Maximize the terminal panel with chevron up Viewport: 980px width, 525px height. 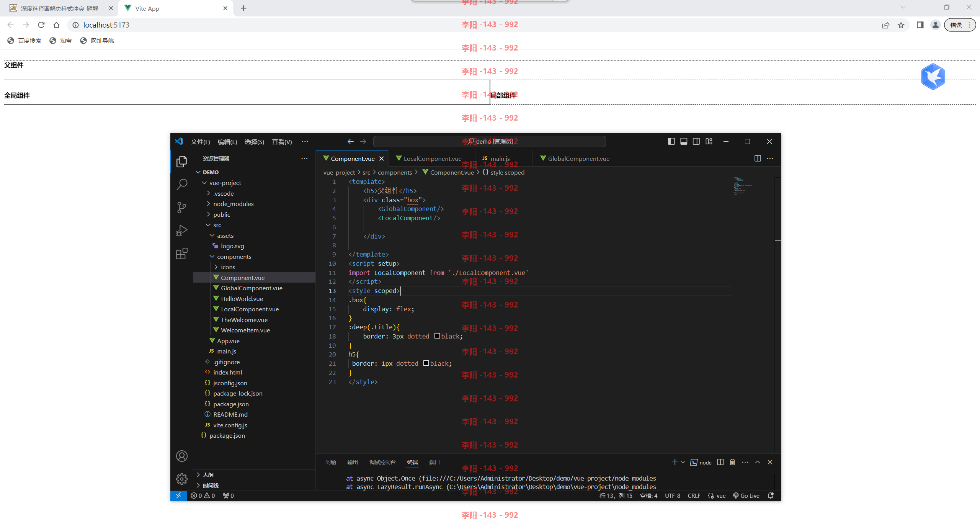coord(758,462)
